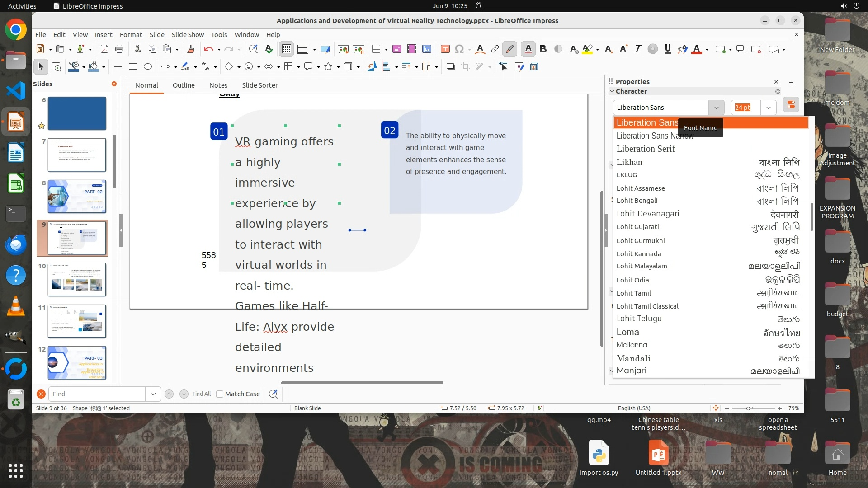Click the zoom slider in status bar
The width and height of the screenshot is (868, 488).
click(x=749, y=408)
